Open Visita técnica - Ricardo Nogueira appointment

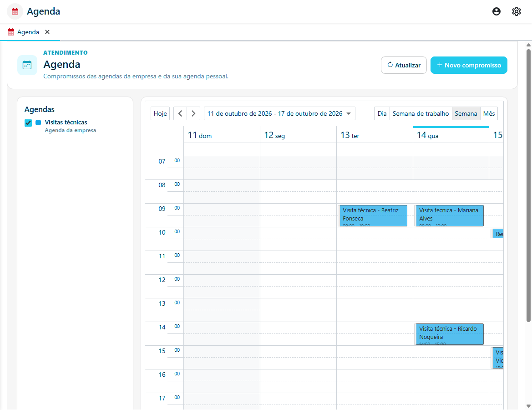click(449, 334)
